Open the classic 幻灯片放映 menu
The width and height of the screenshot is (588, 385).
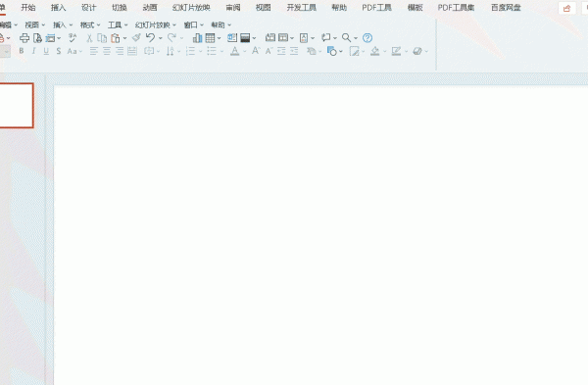(156, 25)
